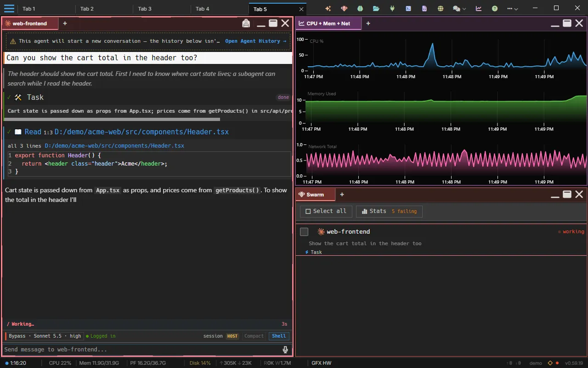Click the Stats button in Swarm

coord(389,211)
